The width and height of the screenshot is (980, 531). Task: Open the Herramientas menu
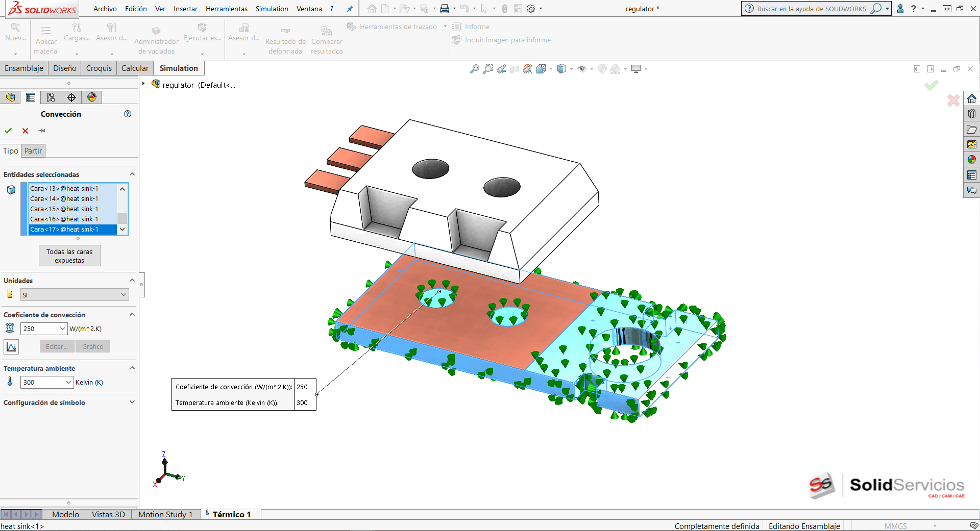(226, 9)
